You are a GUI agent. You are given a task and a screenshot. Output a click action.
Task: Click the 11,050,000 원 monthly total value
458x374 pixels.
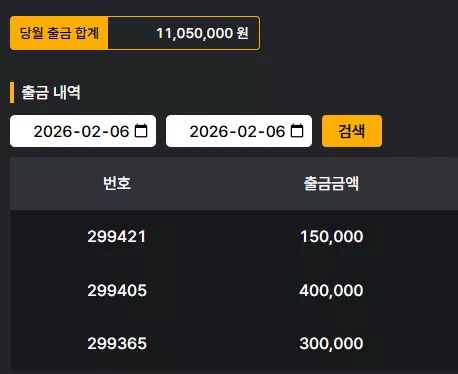click(202, 33)
